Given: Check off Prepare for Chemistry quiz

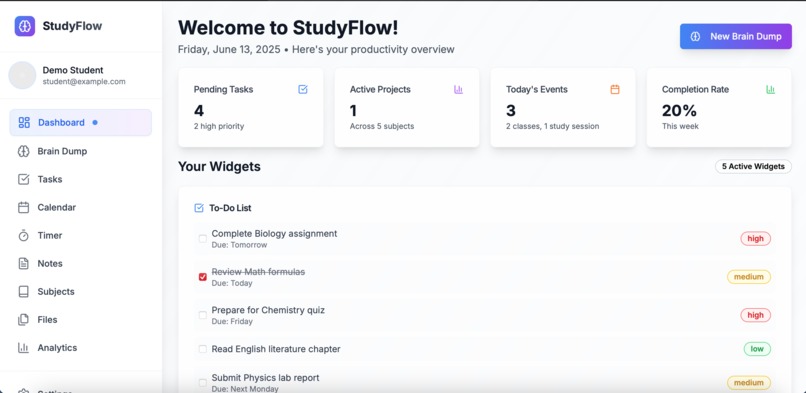Looking at the screenshot, I should pos(203,315).
